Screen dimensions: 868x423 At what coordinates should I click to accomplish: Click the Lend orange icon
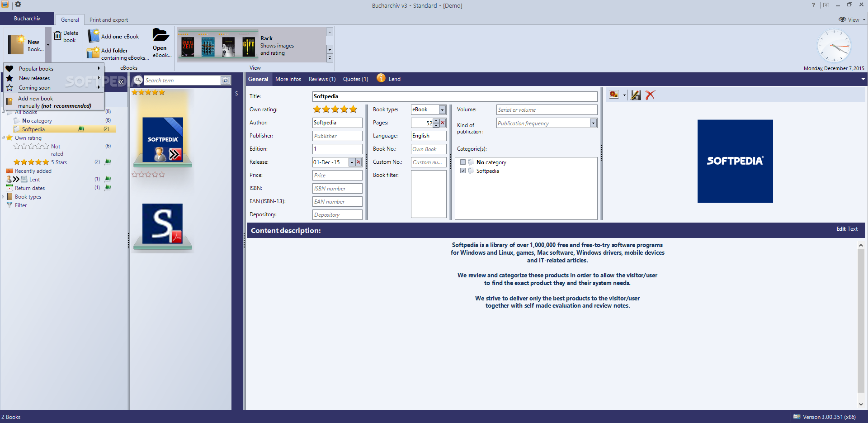(381, 78)
